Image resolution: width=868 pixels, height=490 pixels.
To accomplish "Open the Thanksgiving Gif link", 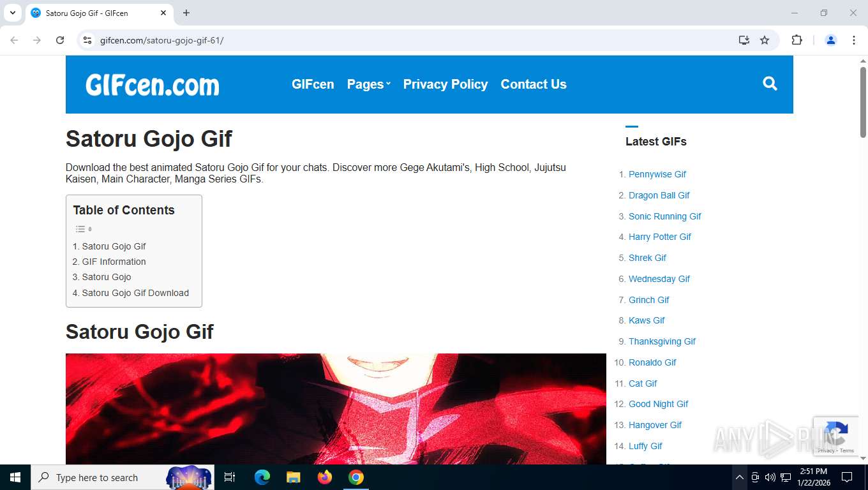I will (x=662, y=341).
